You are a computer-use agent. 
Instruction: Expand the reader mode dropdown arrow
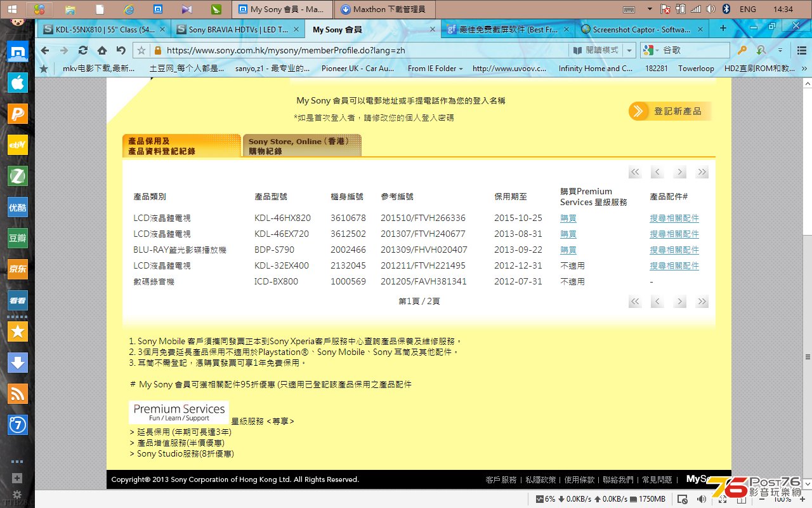coord(629,50)
